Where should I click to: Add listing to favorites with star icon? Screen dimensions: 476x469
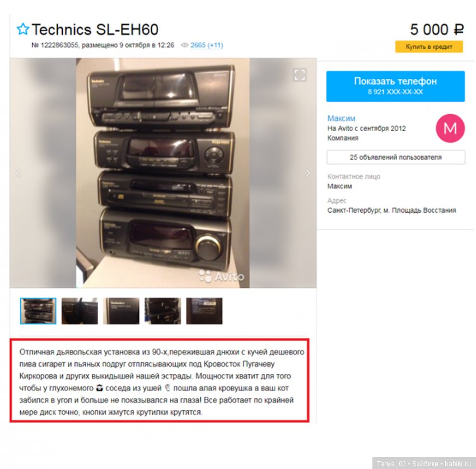pos(23,29)
